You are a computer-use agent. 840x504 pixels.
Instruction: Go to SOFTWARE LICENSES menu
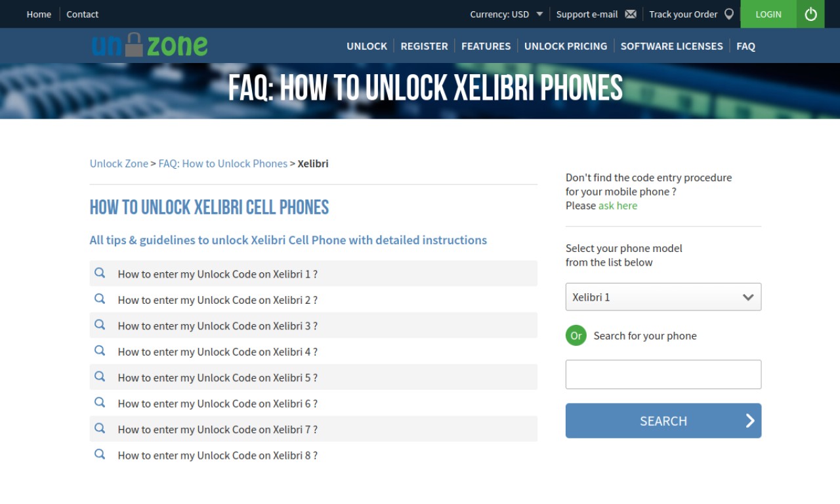pyautogui.click(x=671, y=46)
